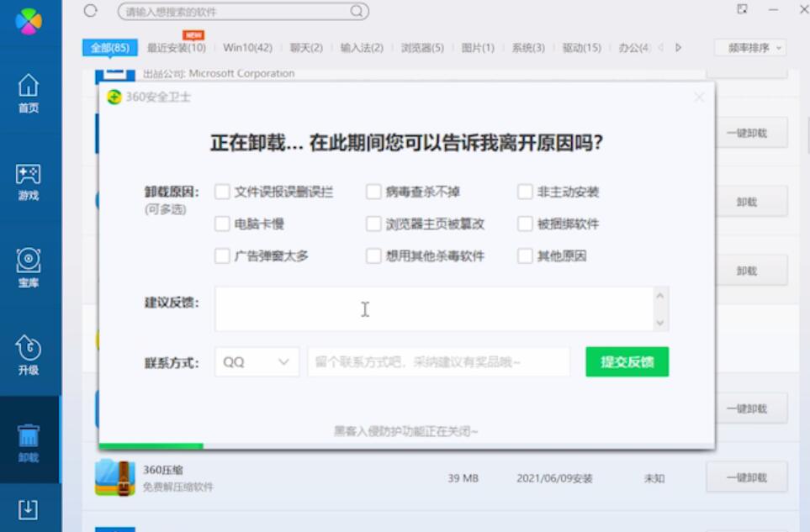Check 文件误报误删误拦 uninstall reason
The width and height of the screenshot is (810, 532).
point(222,192)
